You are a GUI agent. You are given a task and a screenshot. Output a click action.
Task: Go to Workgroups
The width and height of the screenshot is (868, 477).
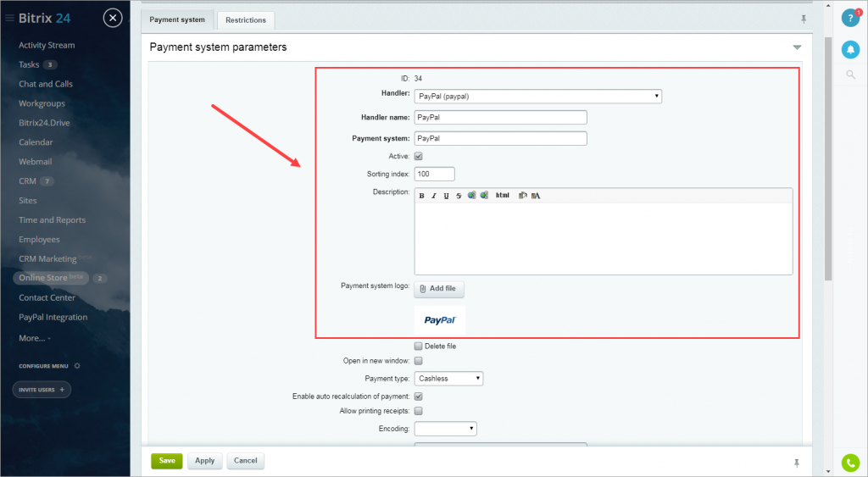tap(42, 103)
